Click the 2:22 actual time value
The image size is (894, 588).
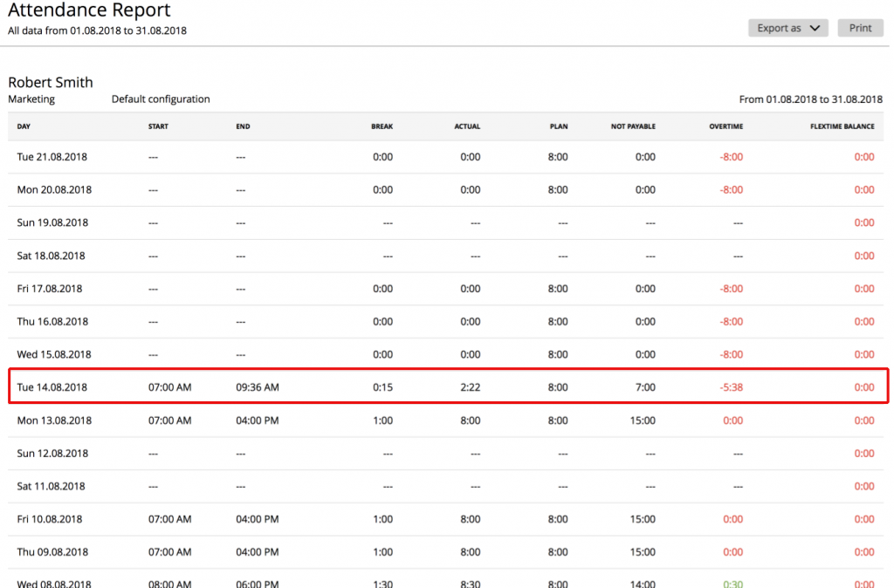click(x=471, y=387)
